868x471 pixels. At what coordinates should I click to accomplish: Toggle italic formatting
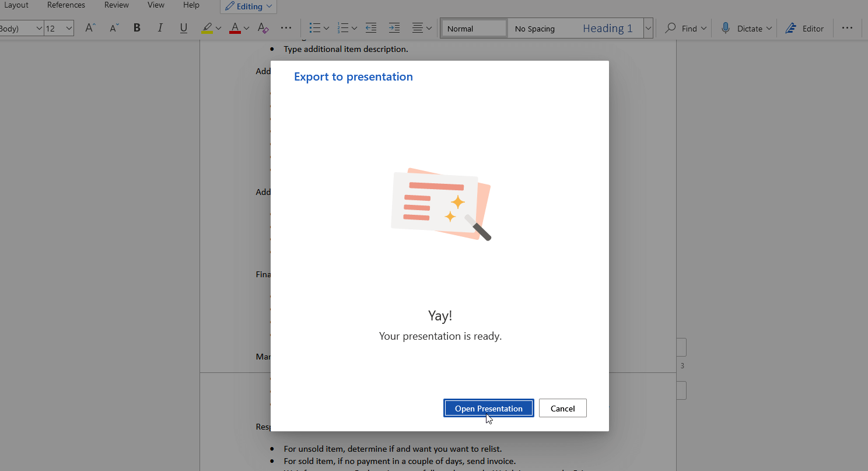coord(160,28)
